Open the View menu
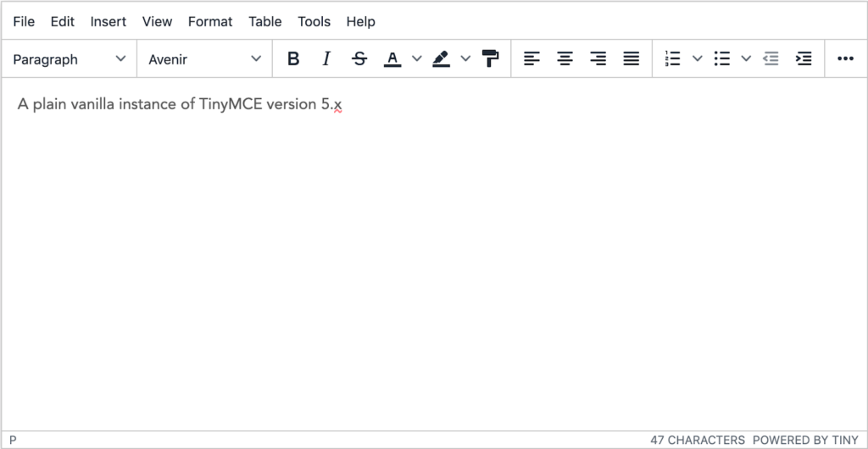 tap(157, 21)
